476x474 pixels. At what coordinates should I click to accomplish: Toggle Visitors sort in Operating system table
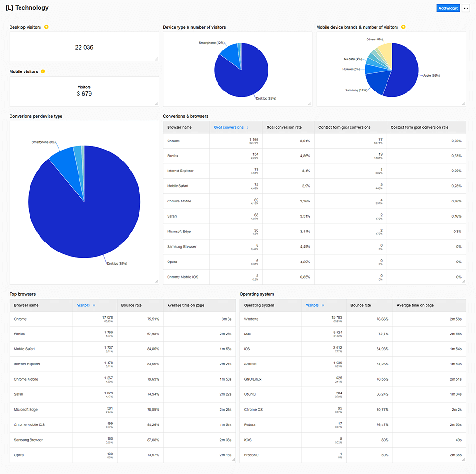pyautogui.click(x=323, y=305)
